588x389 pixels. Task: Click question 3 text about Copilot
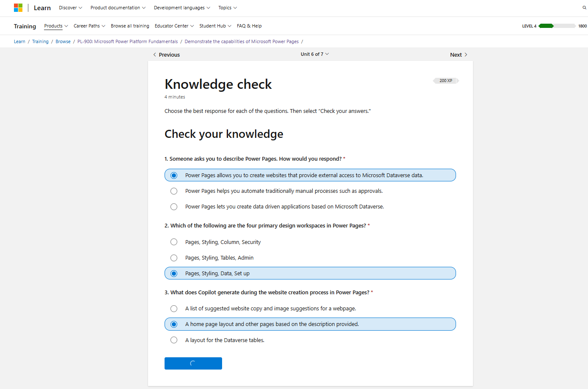tap(267, 293)
